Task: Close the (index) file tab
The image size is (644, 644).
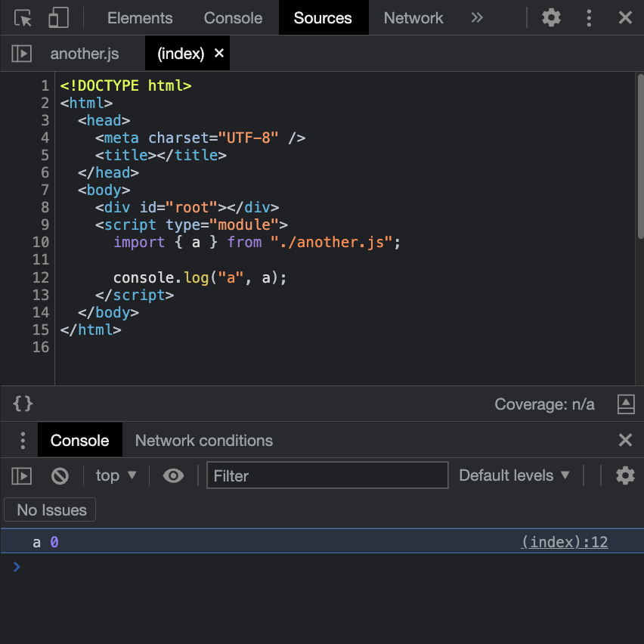Action: [219, 53]
